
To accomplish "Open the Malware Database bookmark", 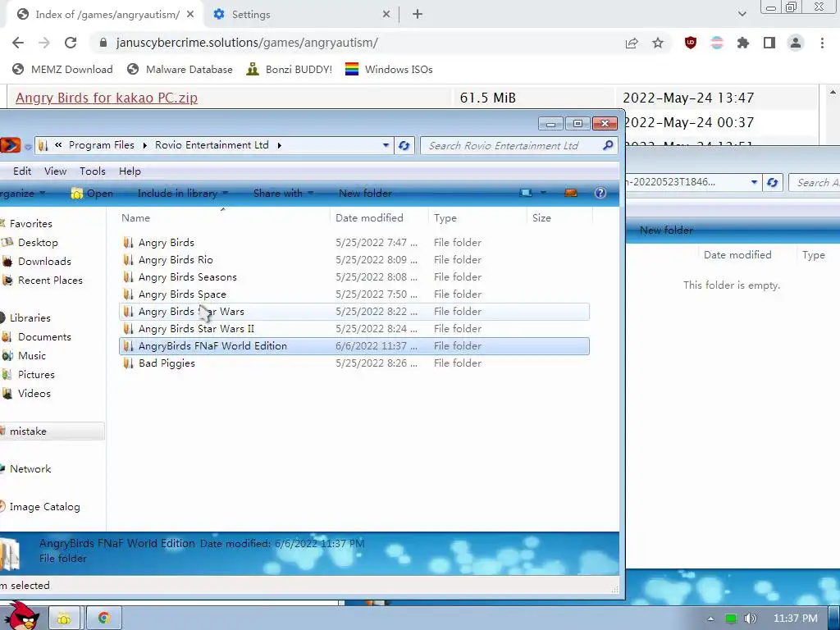I will point(180,70).
